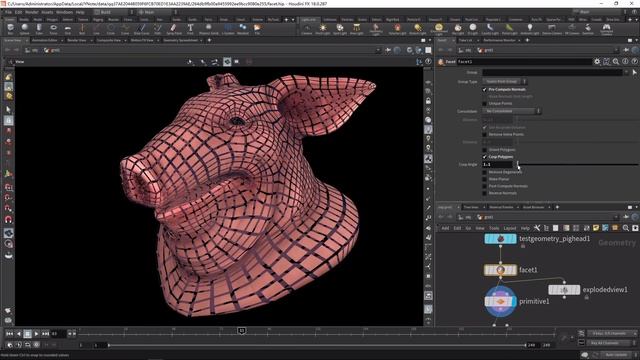Switch to the Geometry Spreadsheet tab
The height and width of the screenshot is (360, 640).
click(x=180, y=40)
